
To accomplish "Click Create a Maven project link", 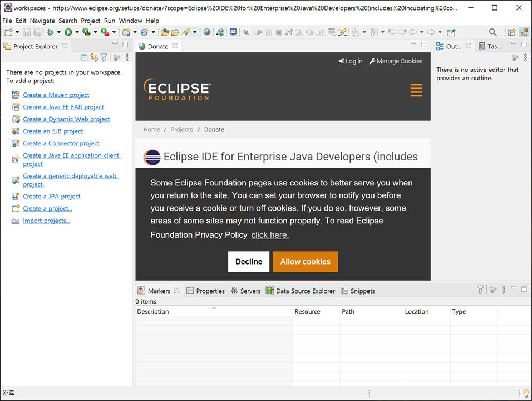I will (x=56, y=95).
